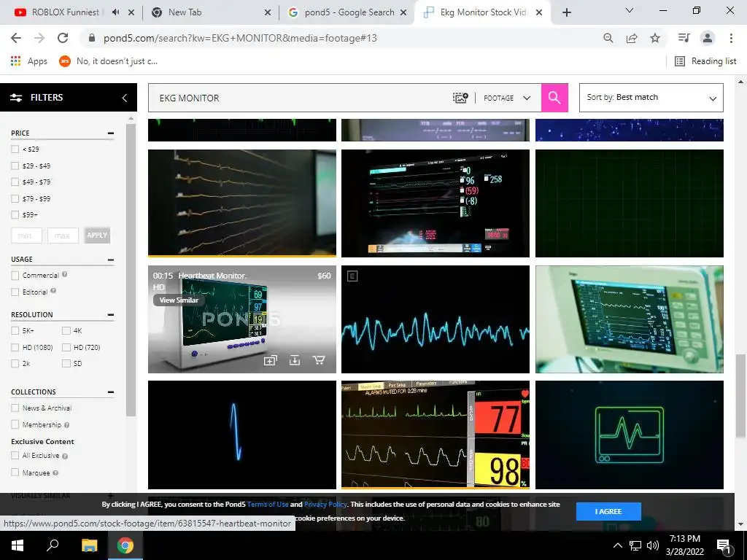Screen dimensions: 747x560
Task: Open a new browser tab
Action: point(566,12)
